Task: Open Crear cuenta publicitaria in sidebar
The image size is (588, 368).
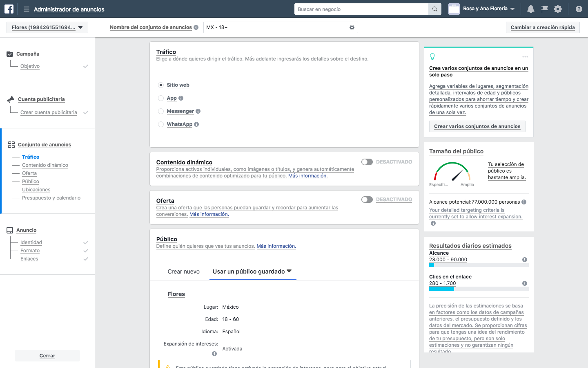Action: (49, 112)
